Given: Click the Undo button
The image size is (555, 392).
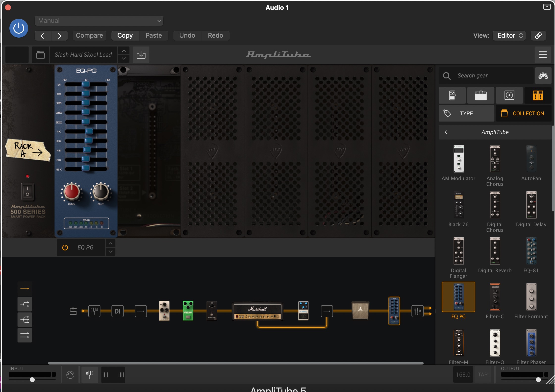Looking at the screenshot, I should [x=187, y=36].
